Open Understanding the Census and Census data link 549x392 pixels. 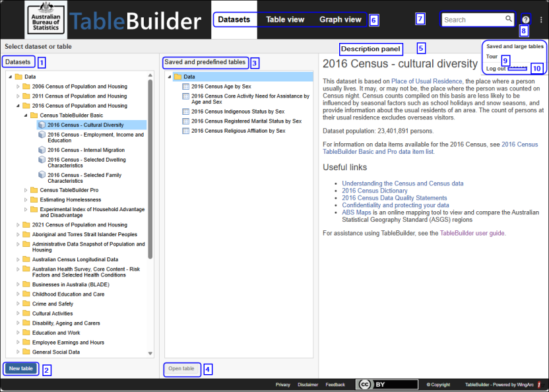(403, 183)
